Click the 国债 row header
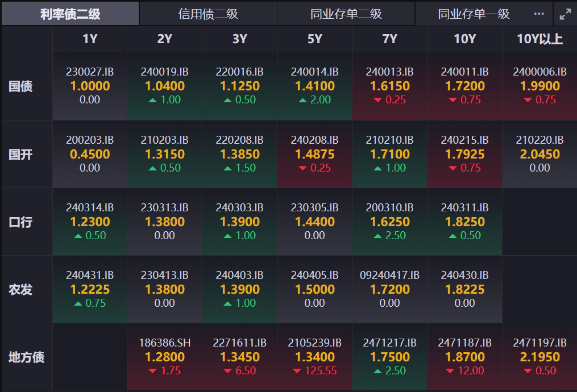The height and width of the screenshot is (392, 577). (x=21, y=86)
